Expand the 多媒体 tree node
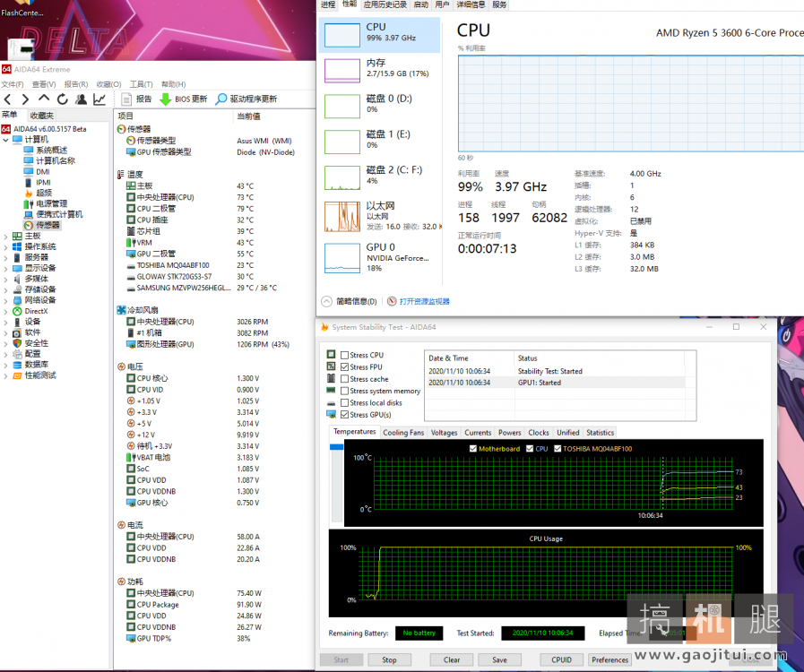The image size is (804, 672). (5, 280)
